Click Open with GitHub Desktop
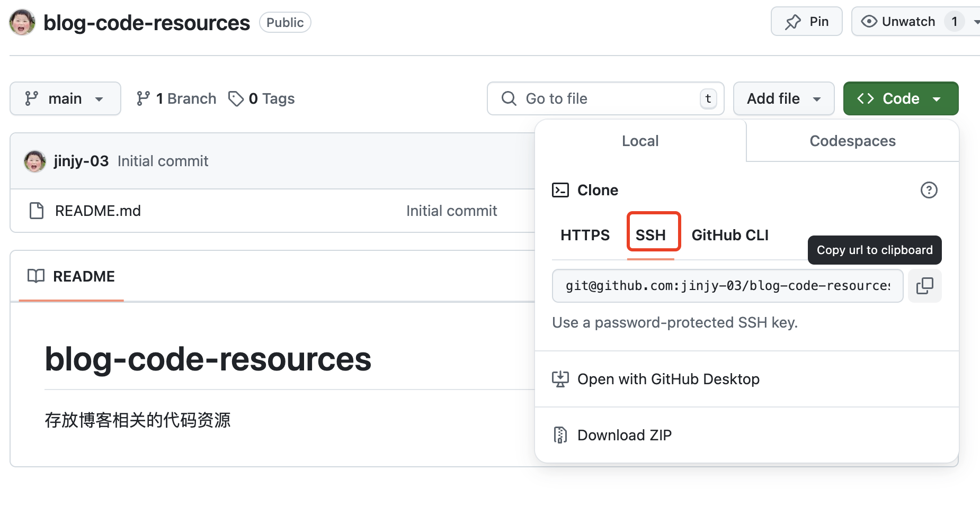980x507 pixels. [746, 379]
